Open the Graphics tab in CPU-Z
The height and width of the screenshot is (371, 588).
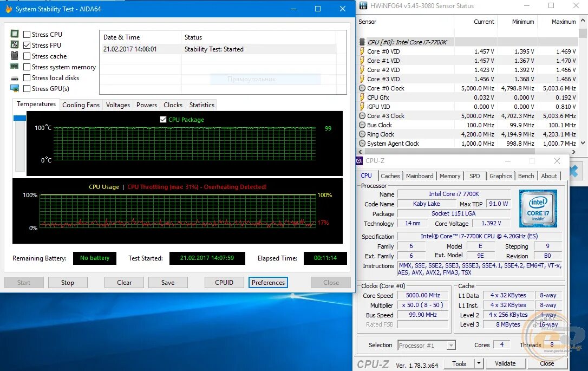tap(501, 176)
